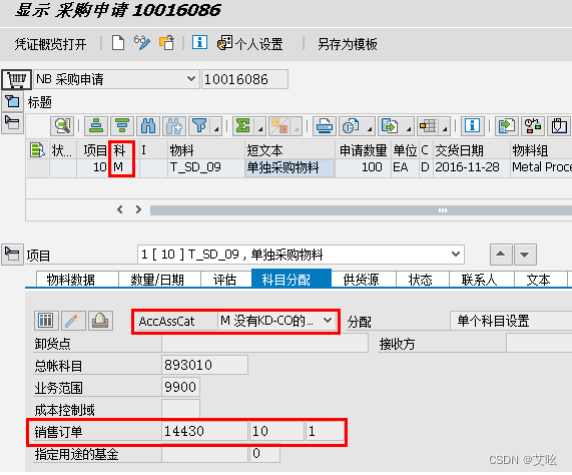
Task: Click the filter funnel icon
Action: click(199, 126)
